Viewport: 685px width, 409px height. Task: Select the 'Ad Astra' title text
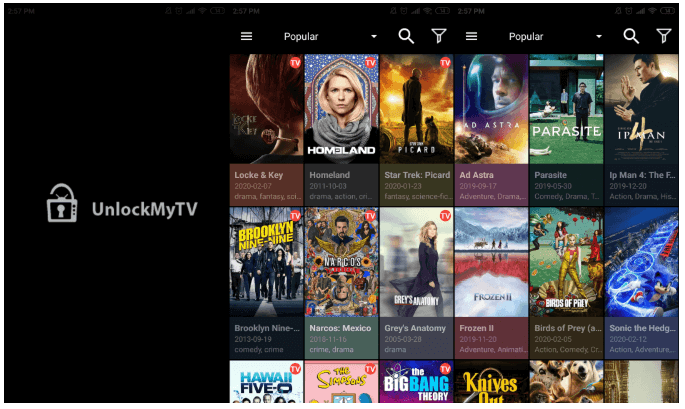point(476,175)
